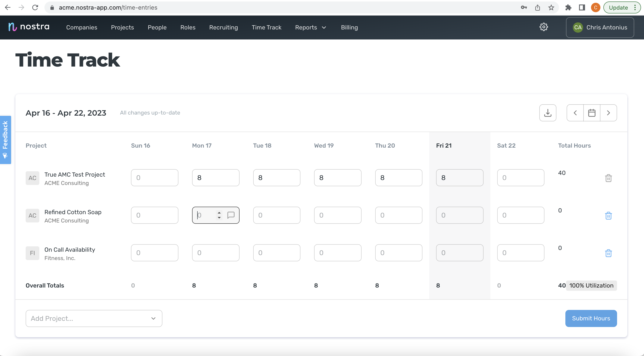Open the Add Project dropdown
Screen dimensions: 644x356
point(94,318)
